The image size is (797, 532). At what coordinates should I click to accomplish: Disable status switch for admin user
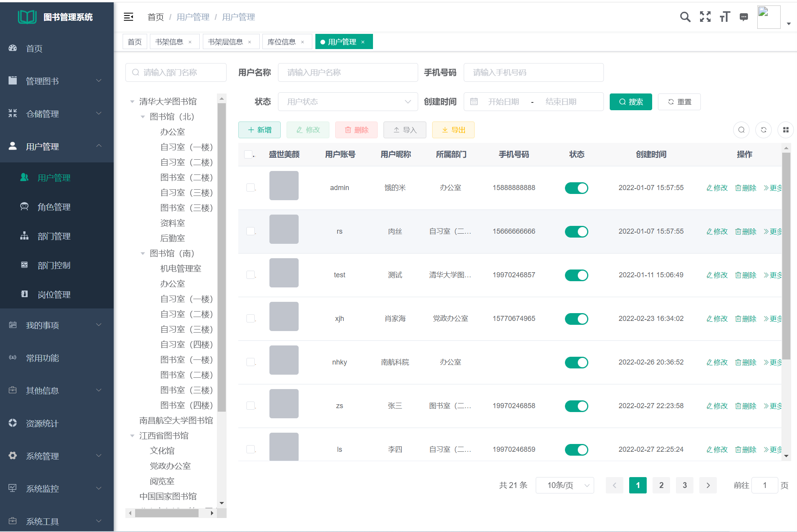point(576,188)
